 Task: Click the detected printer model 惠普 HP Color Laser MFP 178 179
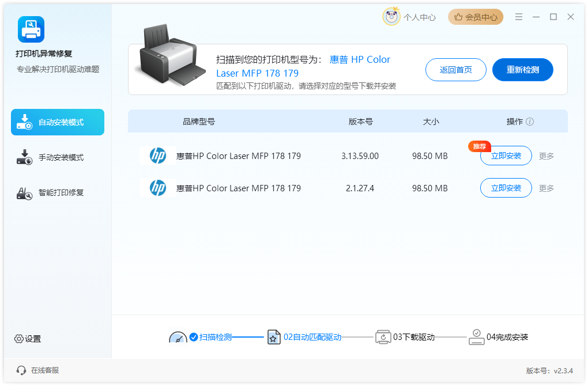pos(303,66)
